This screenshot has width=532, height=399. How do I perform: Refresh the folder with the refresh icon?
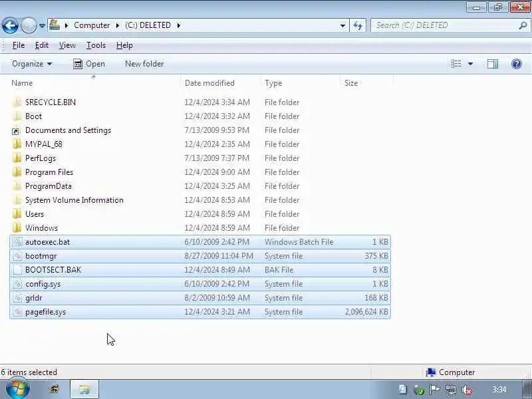coord(358,25)
